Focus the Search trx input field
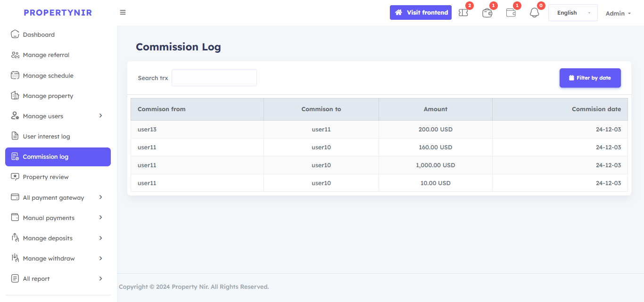 [214, 78]
